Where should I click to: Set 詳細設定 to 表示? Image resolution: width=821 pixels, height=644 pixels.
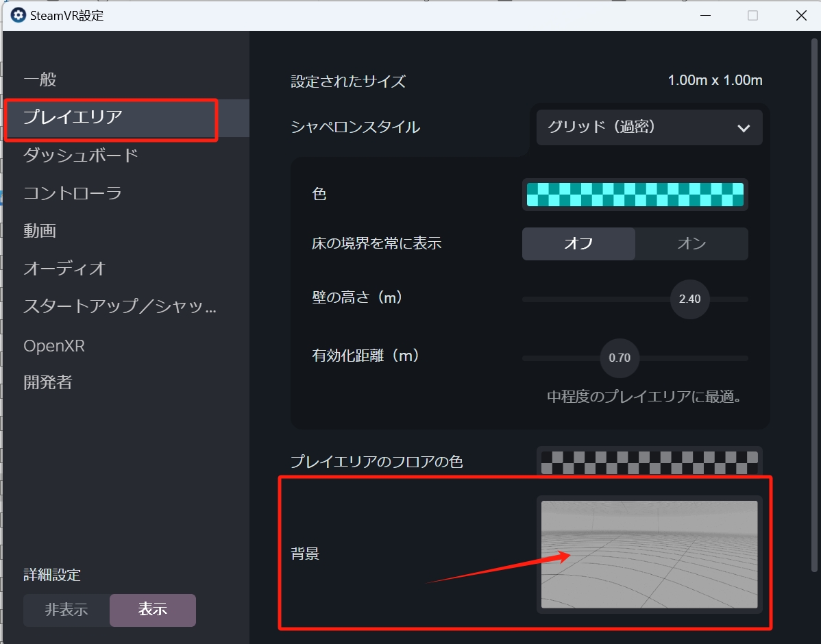pyautogui.click(x=153, y=610)
